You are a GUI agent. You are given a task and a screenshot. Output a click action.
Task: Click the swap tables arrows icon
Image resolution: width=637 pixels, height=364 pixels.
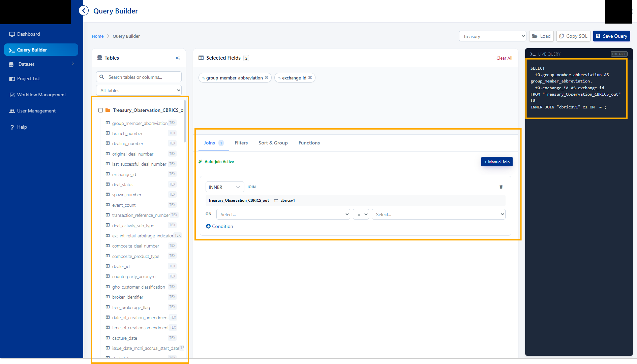click(276, 200)
